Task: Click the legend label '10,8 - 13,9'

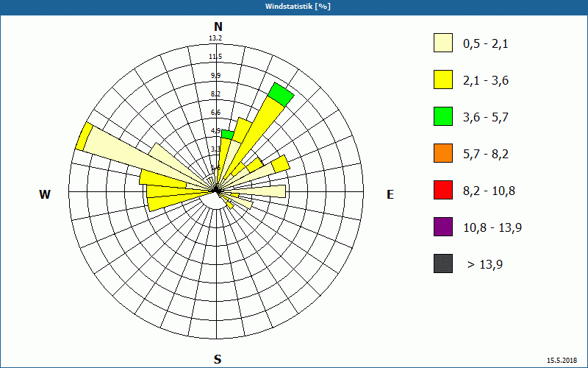Action: pos(492,228)
